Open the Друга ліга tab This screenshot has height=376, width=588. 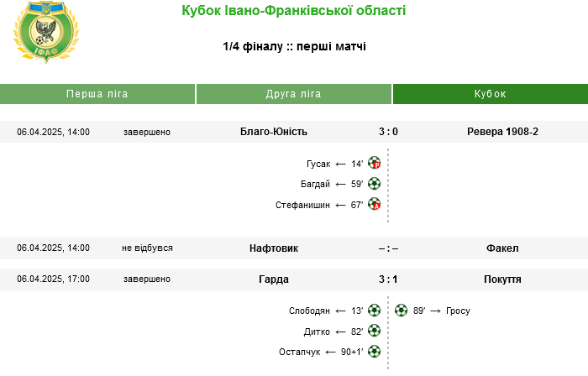[x=294, y=94]
